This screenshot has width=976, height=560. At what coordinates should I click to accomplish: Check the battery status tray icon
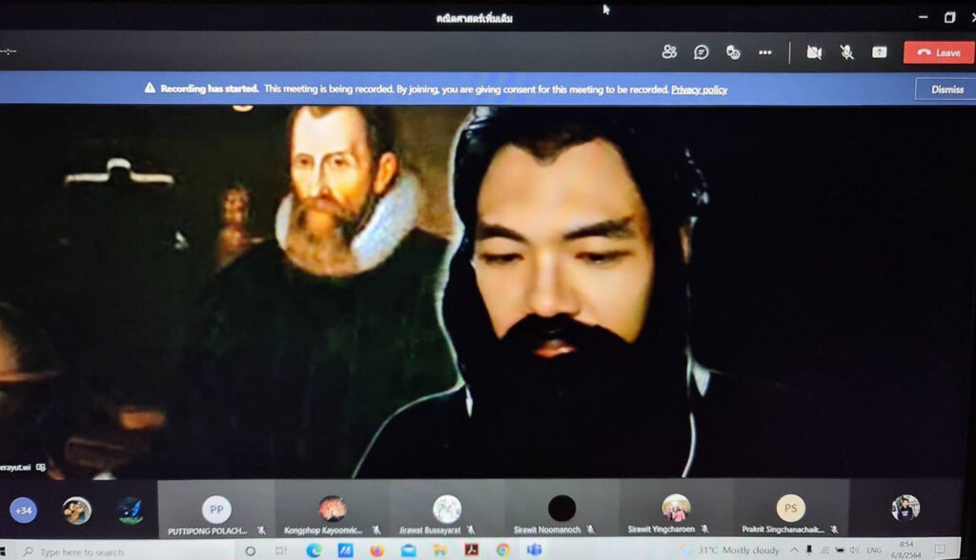pos(840,550)
